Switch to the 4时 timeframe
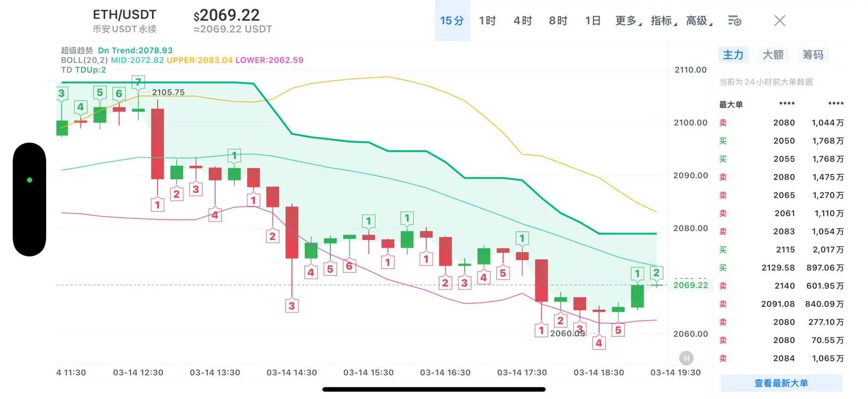 [523, 21]
